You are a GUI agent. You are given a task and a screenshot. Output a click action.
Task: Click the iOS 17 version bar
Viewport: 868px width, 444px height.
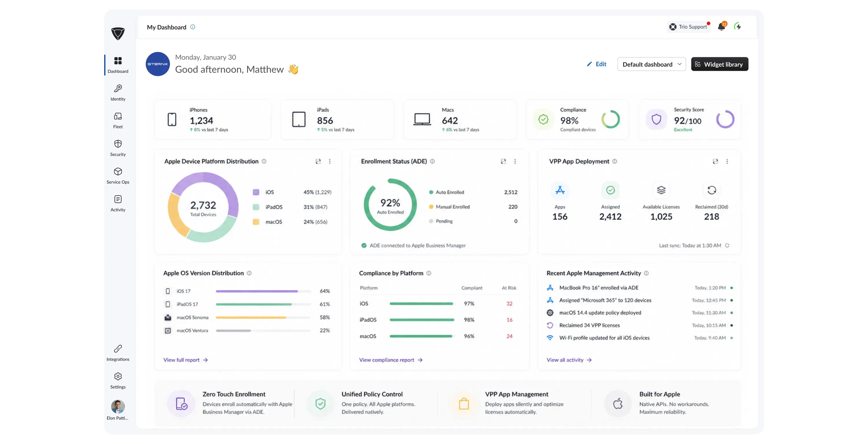click(x=263, y=291)
